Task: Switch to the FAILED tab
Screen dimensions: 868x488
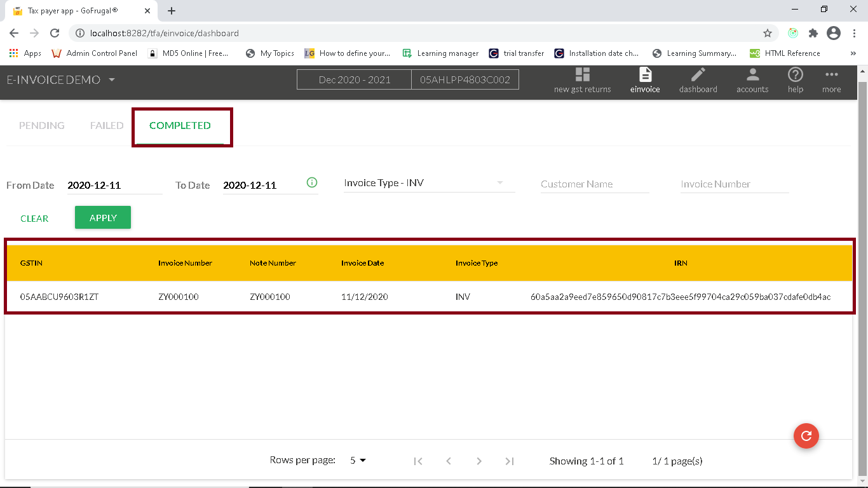Action: tap(107, 126)
